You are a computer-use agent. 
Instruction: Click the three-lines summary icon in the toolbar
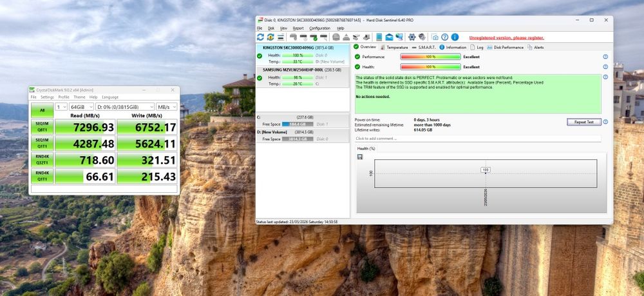click(x=281, y=37)
